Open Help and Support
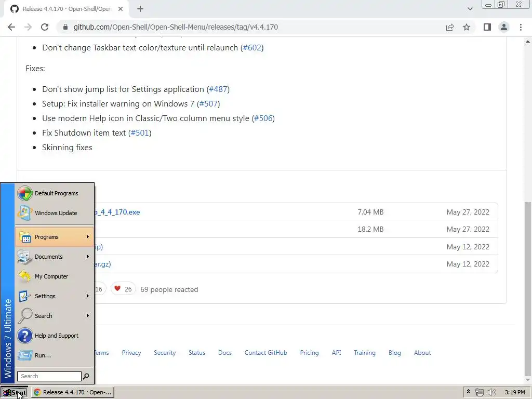The image size is (532, 399). click(x=54, y=336)
